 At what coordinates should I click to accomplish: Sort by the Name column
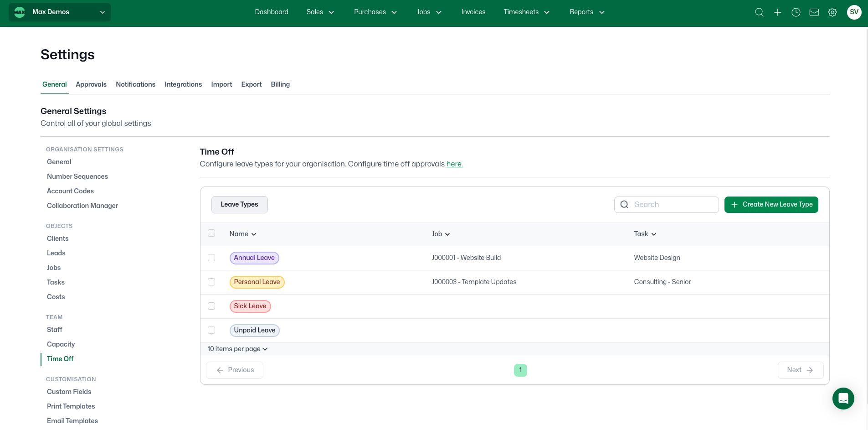(x=243, y=234)
